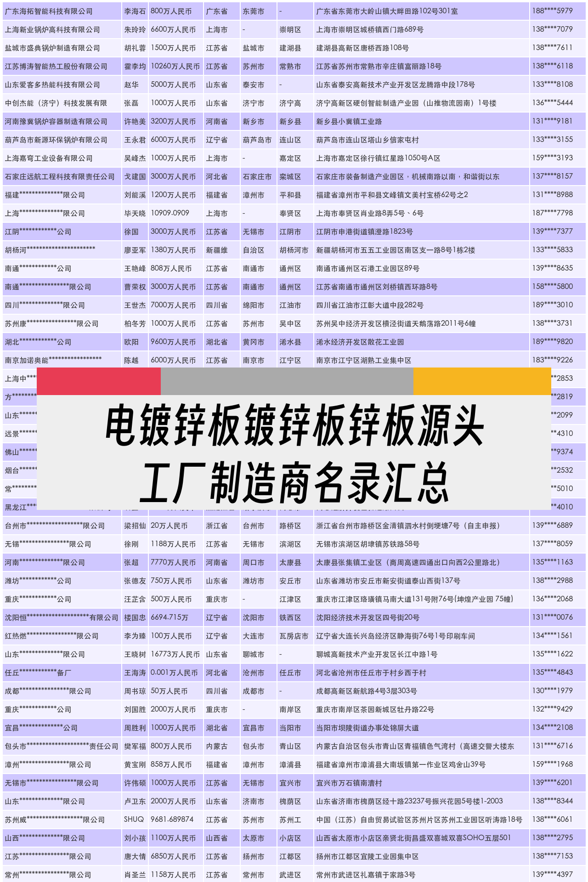Select company 南京加诺奥能 masked entry
The image size is (588, 882).
(x=53, y=360)
